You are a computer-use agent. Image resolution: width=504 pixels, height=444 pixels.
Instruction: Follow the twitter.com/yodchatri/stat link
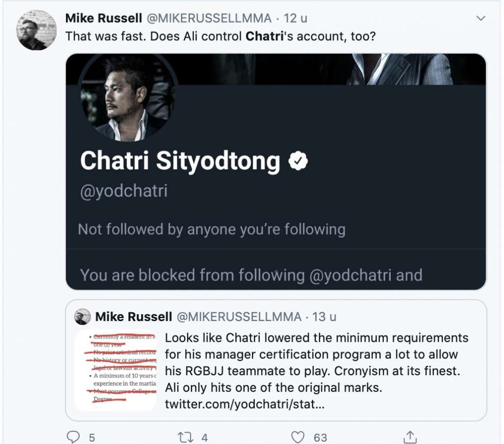245,404
